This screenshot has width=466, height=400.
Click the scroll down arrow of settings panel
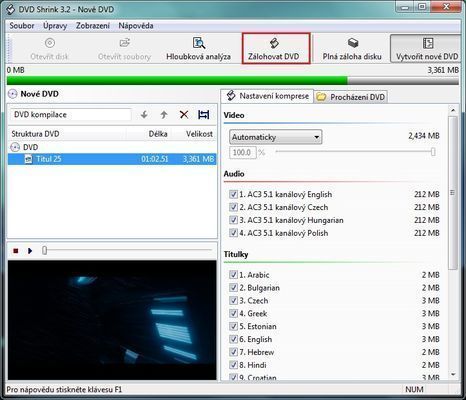453,375
